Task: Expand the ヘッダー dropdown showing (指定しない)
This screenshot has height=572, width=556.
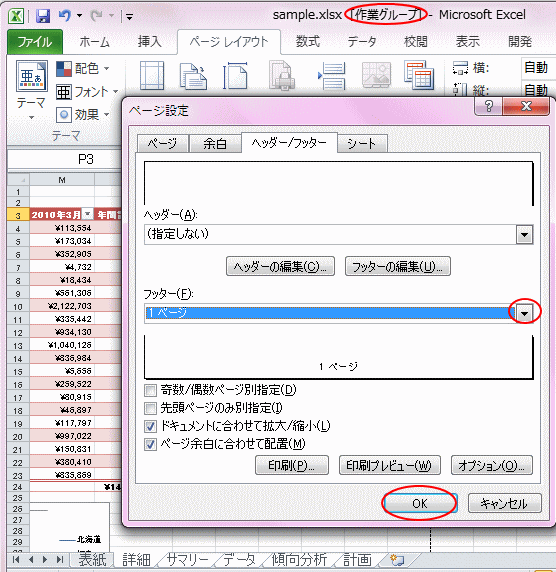Action: pos(525,235)
